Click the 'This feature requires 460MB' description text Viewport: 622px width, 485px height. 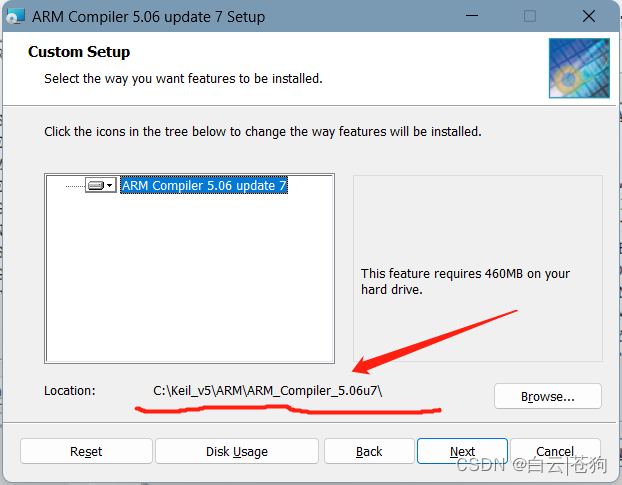pos(465,282)
